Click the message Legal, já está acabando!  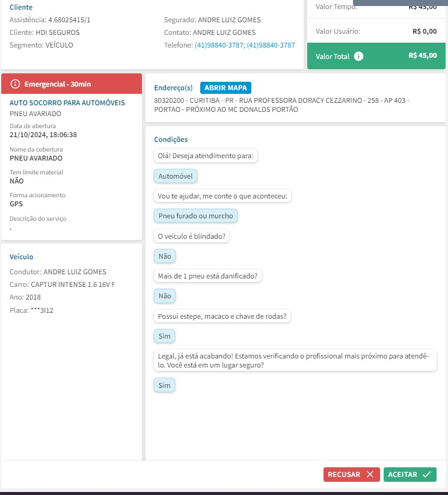point(295,360)
